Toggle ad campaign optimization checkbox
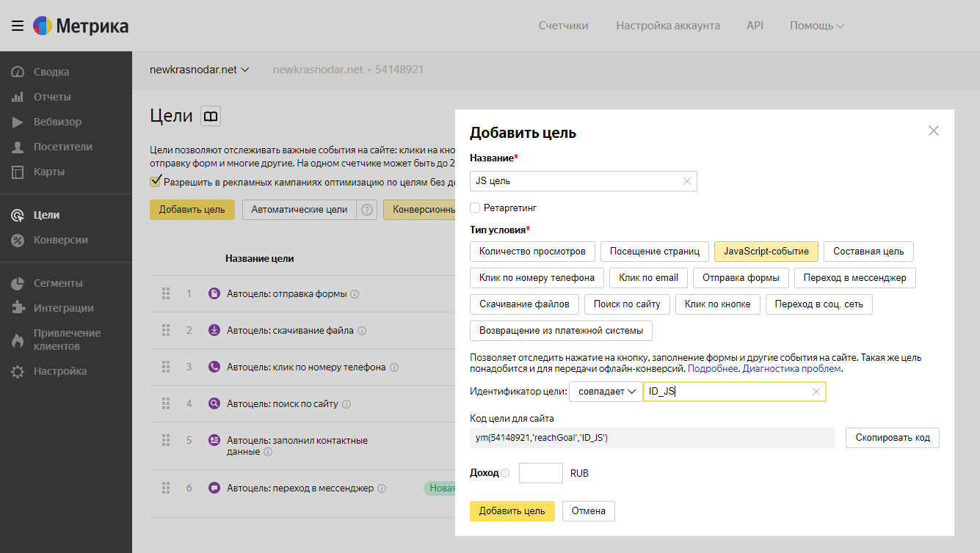980x553 pixels. click(156, 181)
